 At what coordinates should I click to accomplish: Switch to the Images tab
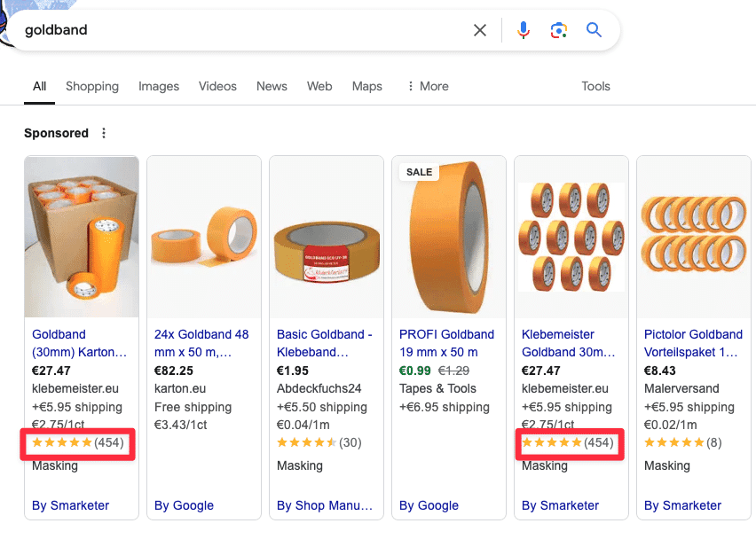(x=159, y=86)
